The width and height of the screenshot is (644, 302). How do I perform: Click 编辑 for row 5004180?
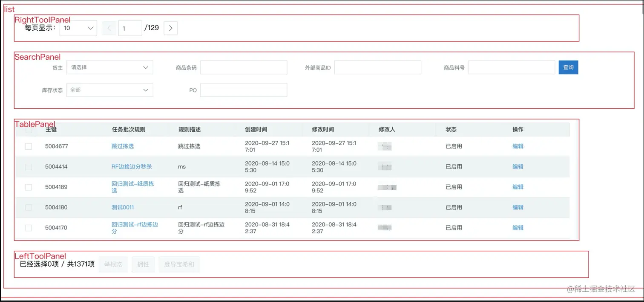coord(518,207)
